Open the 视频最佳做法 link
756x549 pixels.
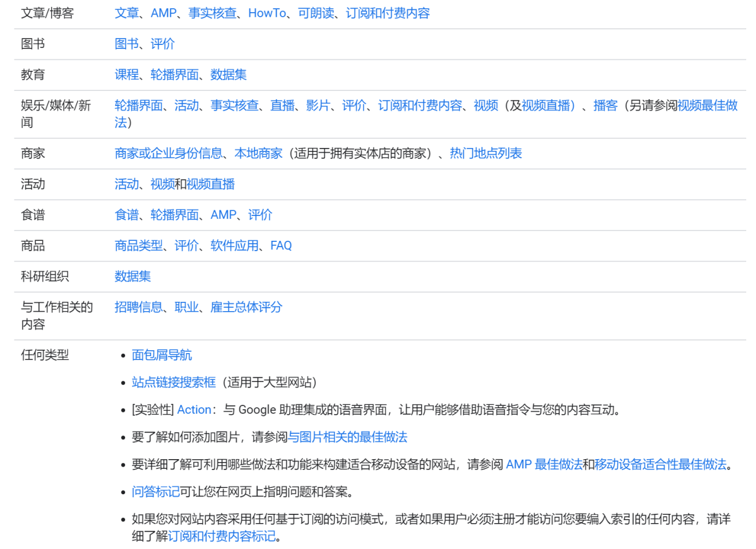coord(708,105)
